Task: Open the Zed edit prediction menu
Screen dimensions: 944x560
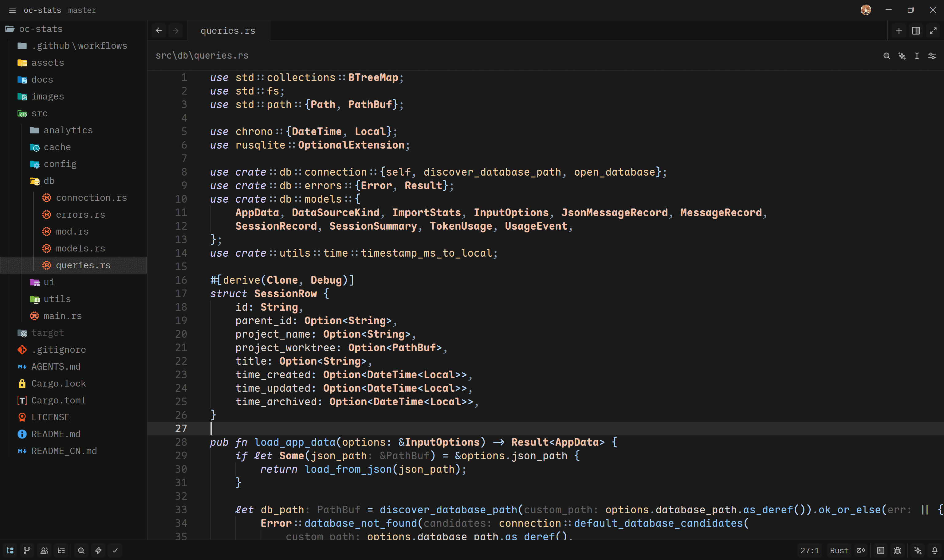Action: point(861,550)
